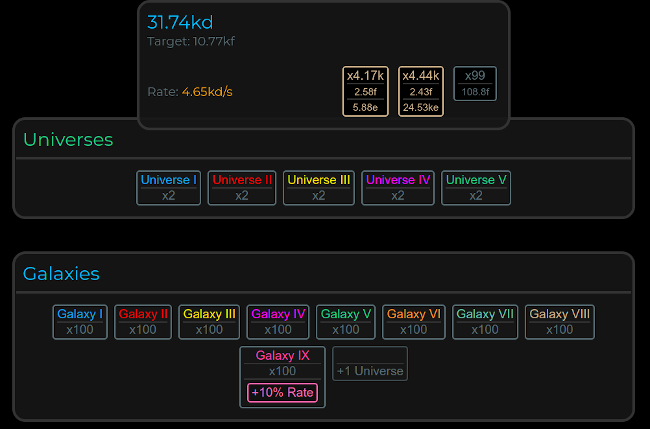
Task: Purchase Galaxy II x100
Action: click(x=143, y=322)
